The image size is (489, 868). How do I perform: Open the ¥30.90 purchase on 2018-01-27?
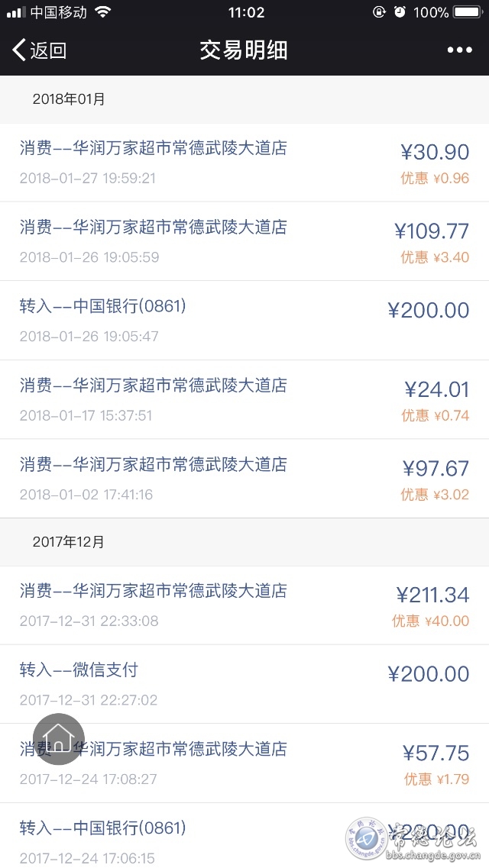244,163
